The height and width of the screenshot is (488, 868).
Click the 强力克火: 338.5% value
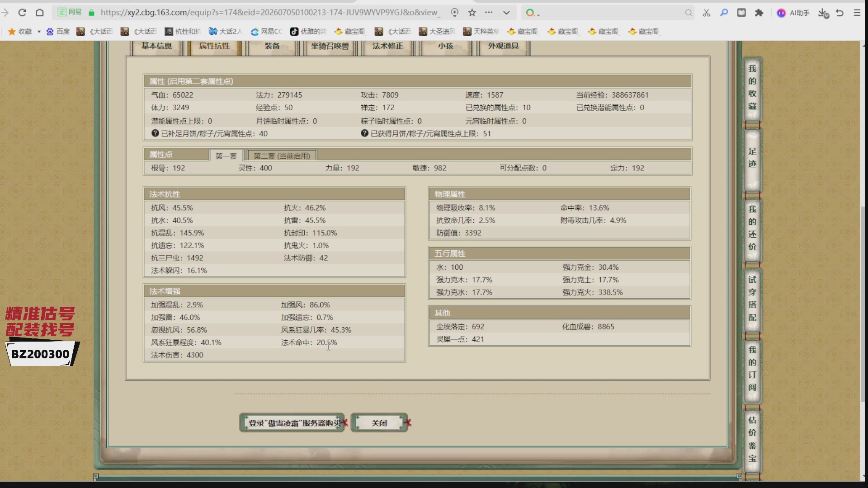(x=592, y=292)
